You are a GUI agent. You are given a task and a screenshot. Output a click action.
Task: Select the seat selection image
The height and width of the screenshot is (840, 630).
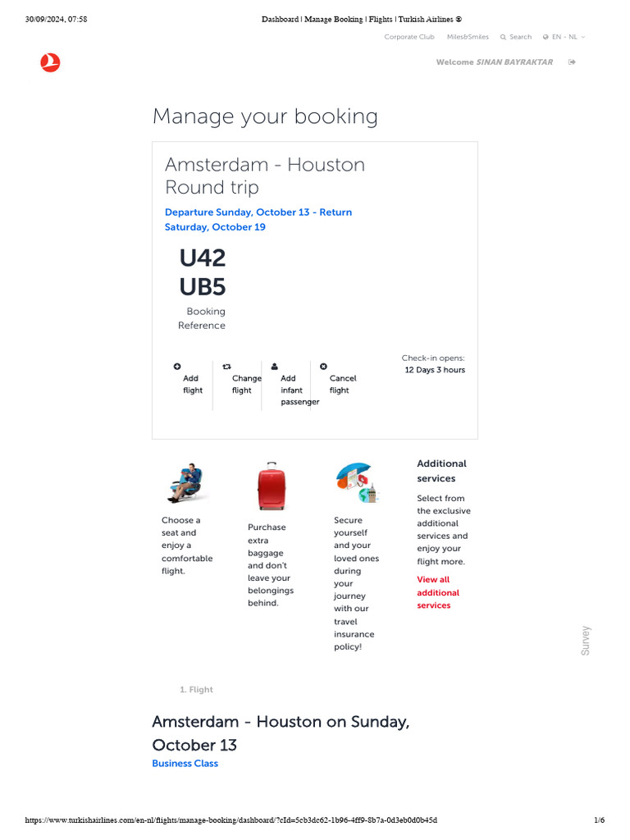183,483
